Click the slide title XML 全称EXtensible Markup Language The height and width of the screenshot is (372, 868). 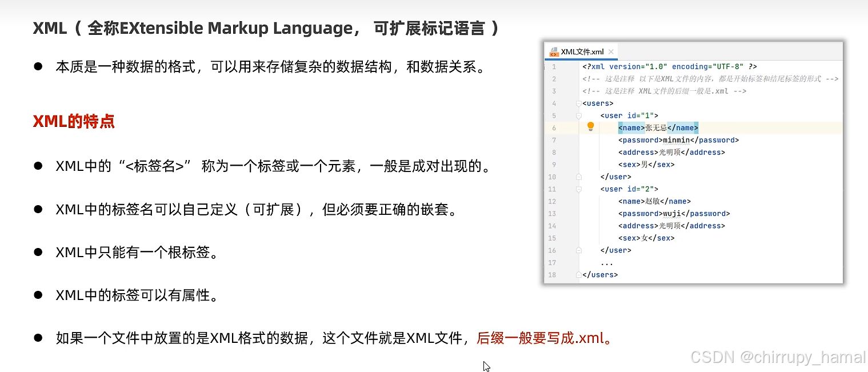pyautogui.click(x=266, y=28)
